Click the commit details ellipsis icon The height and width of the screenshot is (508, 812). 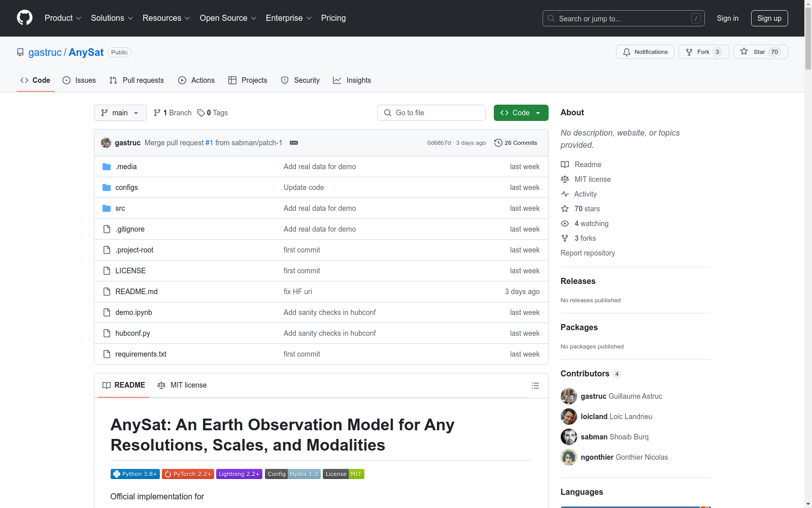coord(294,143)
